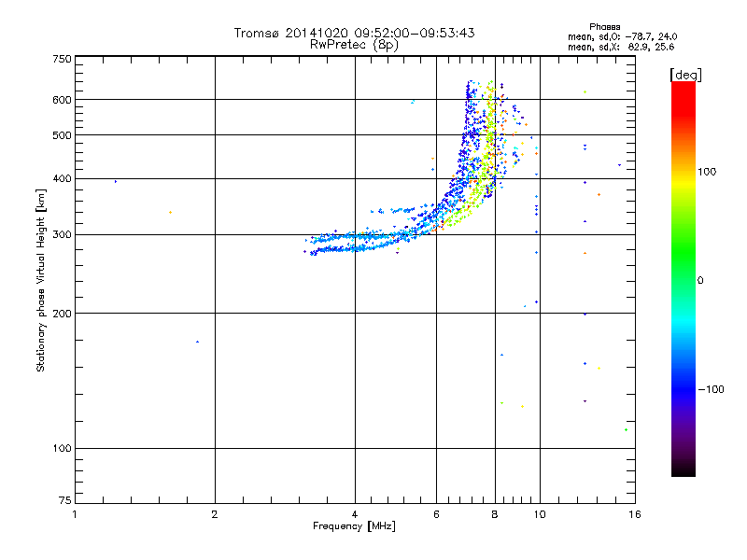Image resolution: width=747 pixels, height=560 pixels.
Task: Click y-axis tick label '75'
Action: [65, 500]
